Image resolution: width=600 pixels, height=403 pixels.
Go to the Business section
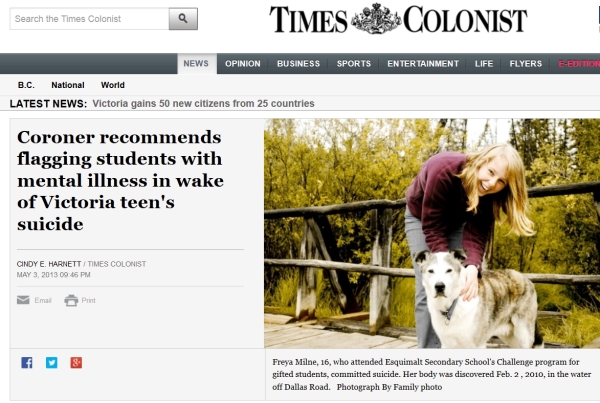(298, 64)
